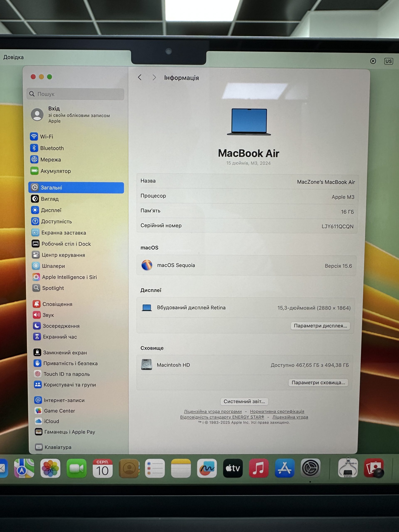This screenshot has height=532, width=399.
Task: Open Reminders from the Dock
Action: point(155,468)
